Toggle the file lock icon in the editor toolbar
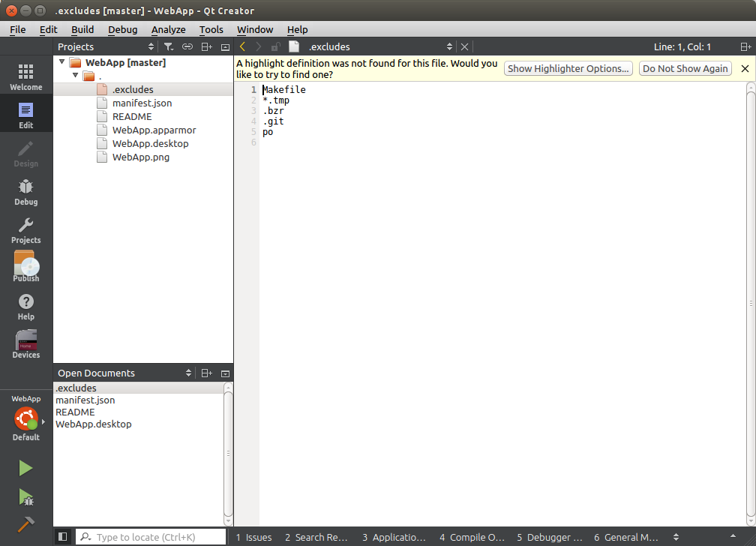The height and width of the screenshot is (546, 756). (275, 46)
